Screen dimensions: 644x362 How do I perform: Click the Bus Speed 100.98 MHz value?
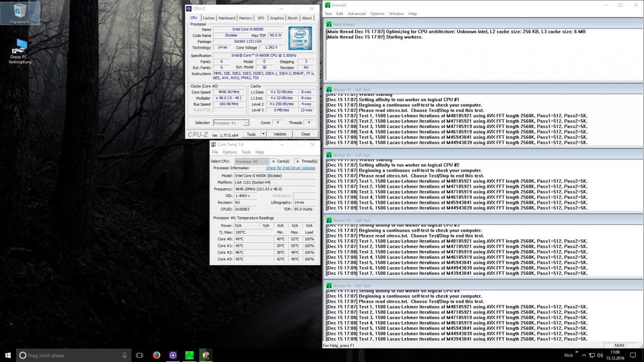tap(229, 104)
